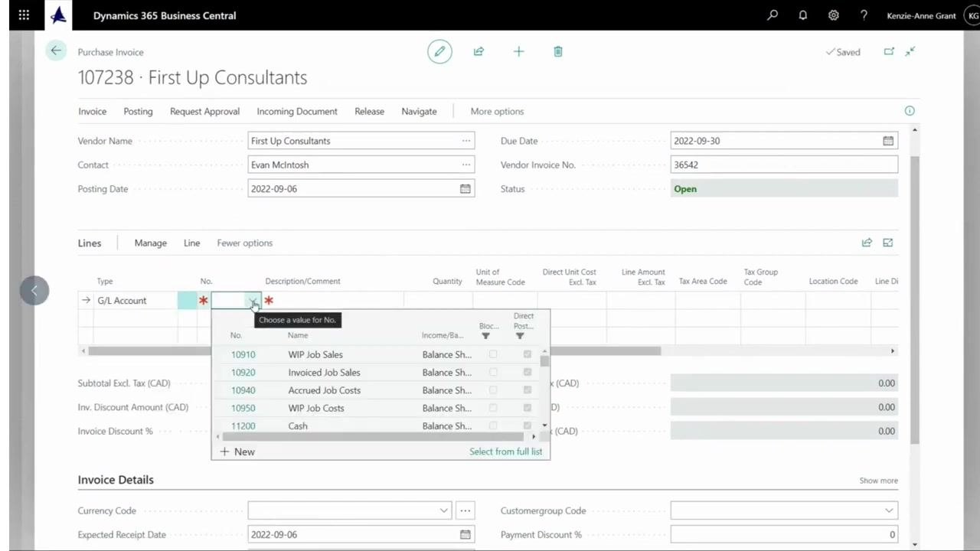
Task: Click Show more in Invoice Details
Action: pos(878,481)
